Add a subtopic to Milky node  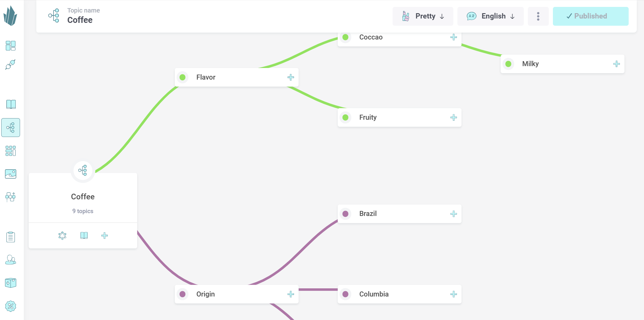coord(616,64)
